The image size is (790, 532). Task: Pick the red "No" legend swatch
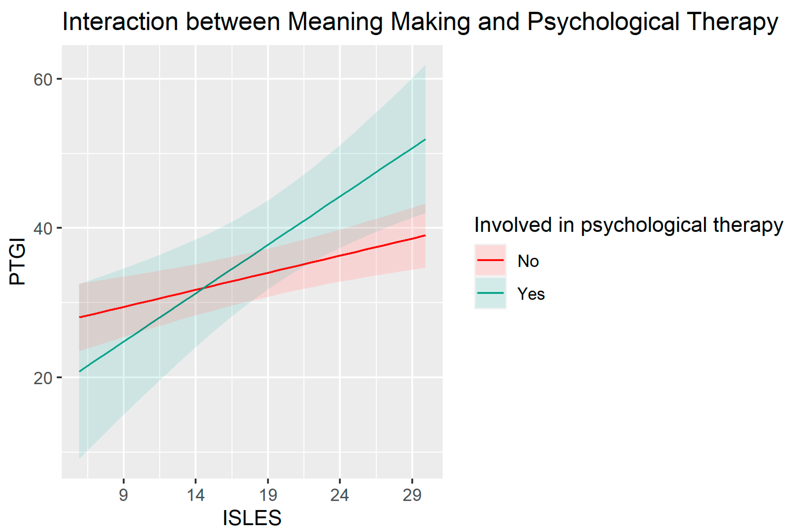(490, 260)
